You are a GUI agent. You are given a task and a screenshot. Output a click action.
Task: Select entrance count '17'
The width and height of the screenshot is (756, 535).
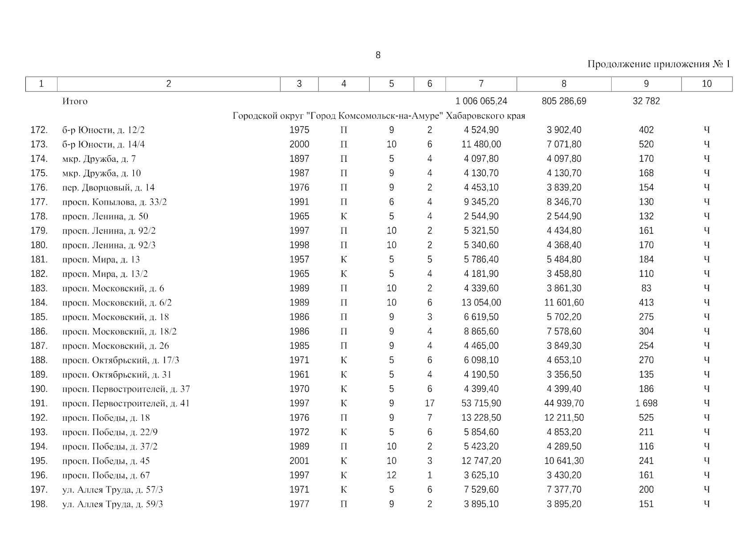[429, 403]
